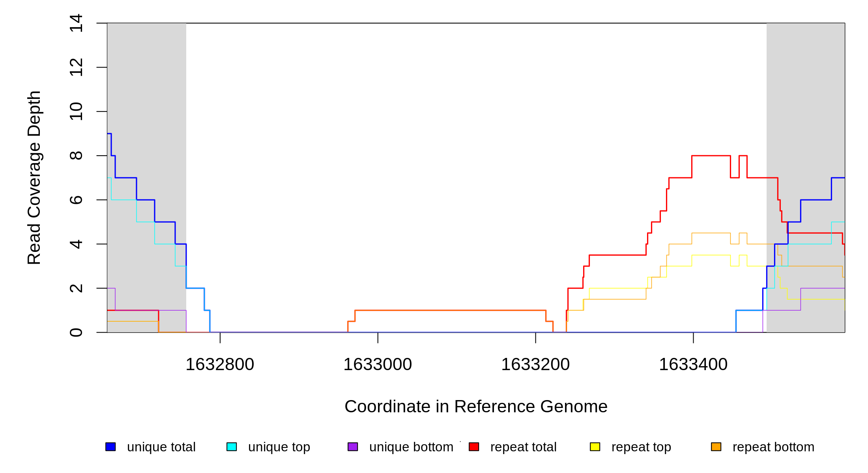Click the blue unique total legend swatch
The width and height of the screenshot is (868, 473).
click(110, 447)
